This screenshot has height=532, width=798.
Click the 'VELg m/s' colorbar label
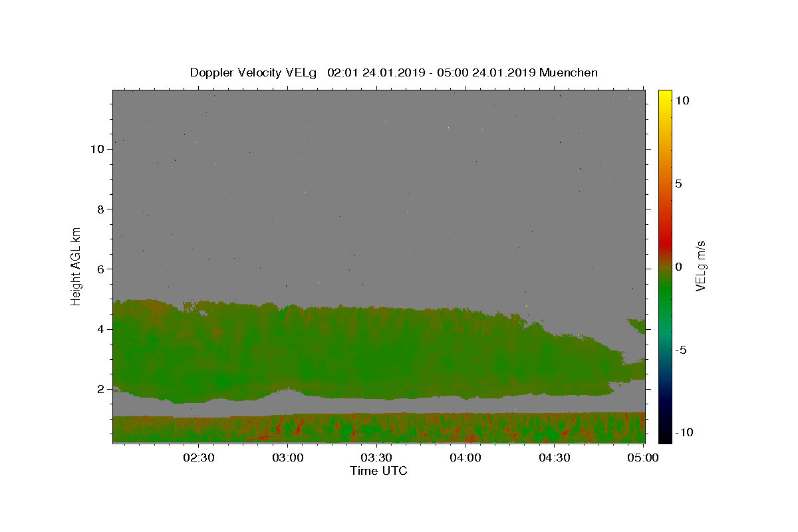(700, 266)
